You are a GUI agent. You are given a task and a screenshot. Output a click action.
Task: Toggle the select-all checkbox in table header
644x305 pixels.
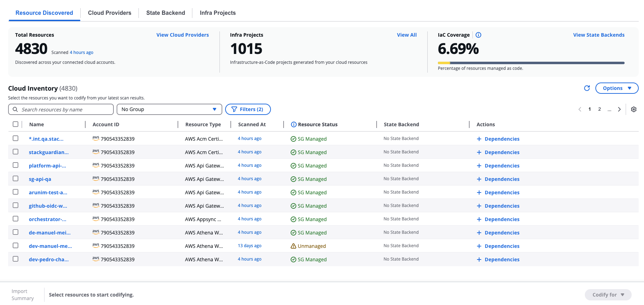16,124
